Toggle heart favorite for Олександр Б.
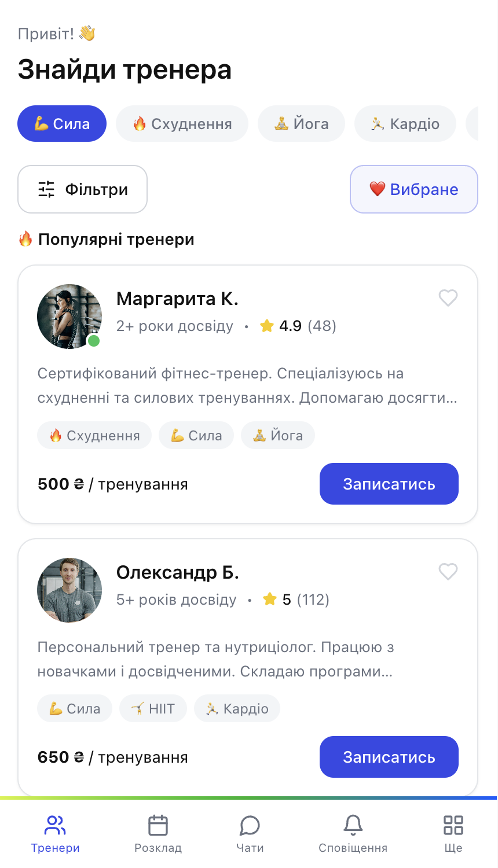Image resolution: width=498 pixels, height=868 pixels. [448, 572]
